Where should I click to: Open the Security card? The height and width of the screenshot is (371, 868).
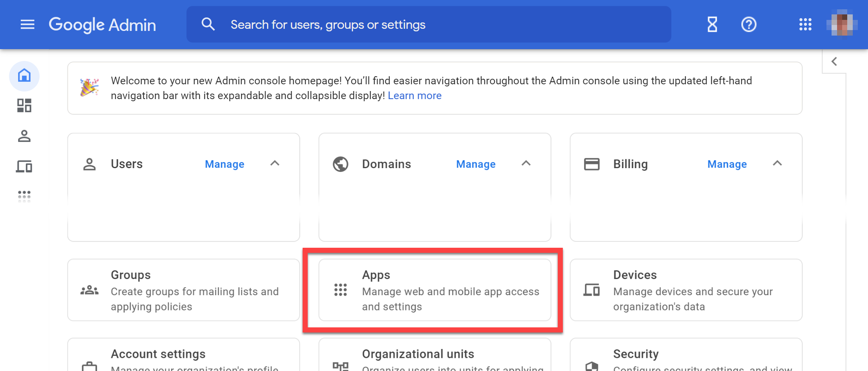686,355
